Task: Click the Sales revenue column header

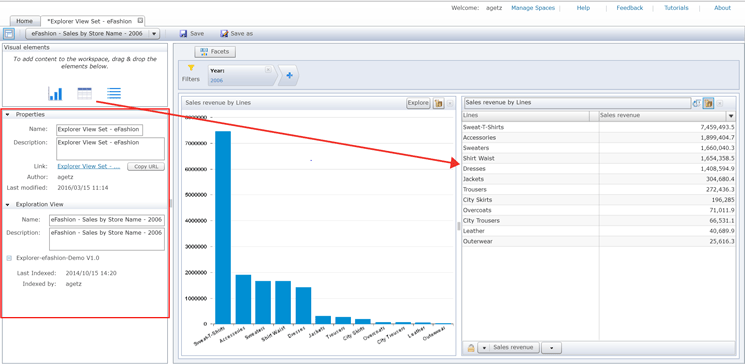Action: tap(662, 115)
